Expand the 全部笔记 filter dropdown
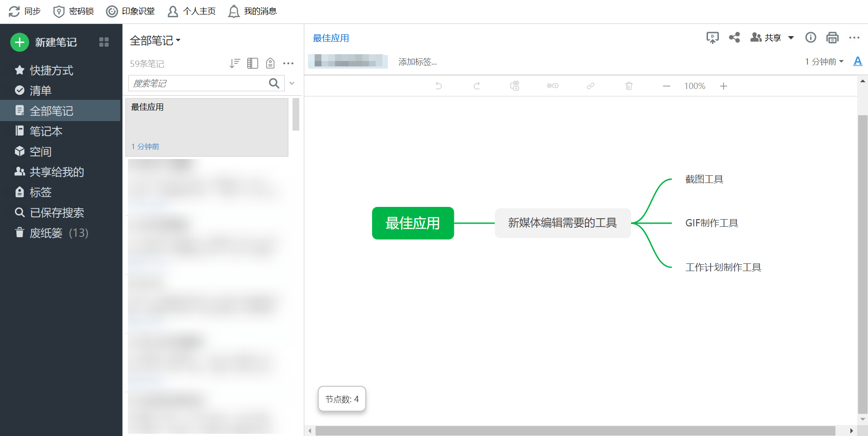 point(179,40)
